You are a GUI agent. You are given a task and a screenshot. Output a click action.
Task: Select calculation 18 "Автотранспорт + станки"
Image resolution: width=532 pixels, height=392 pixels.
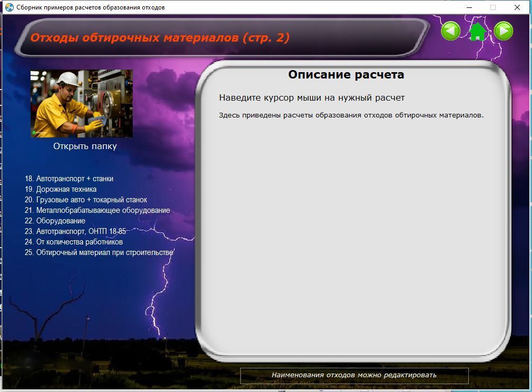click(69, 179)
